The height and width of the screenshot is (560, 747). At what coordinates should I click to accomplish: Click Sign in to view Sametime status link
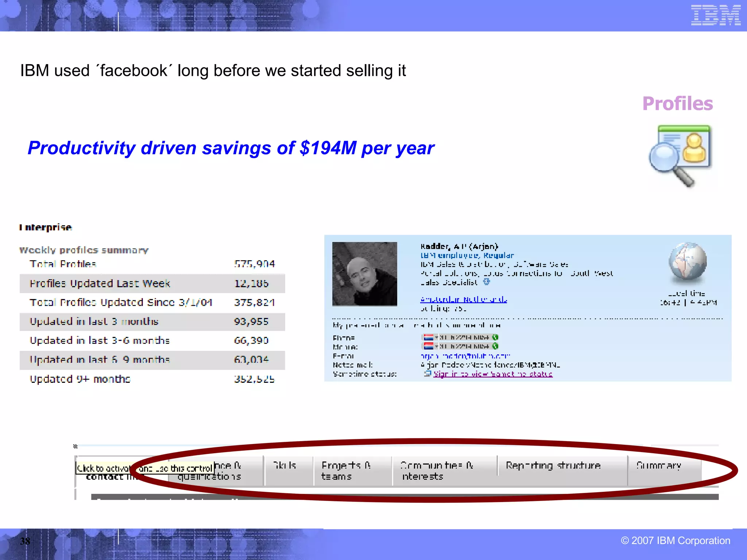pos(493,374)
